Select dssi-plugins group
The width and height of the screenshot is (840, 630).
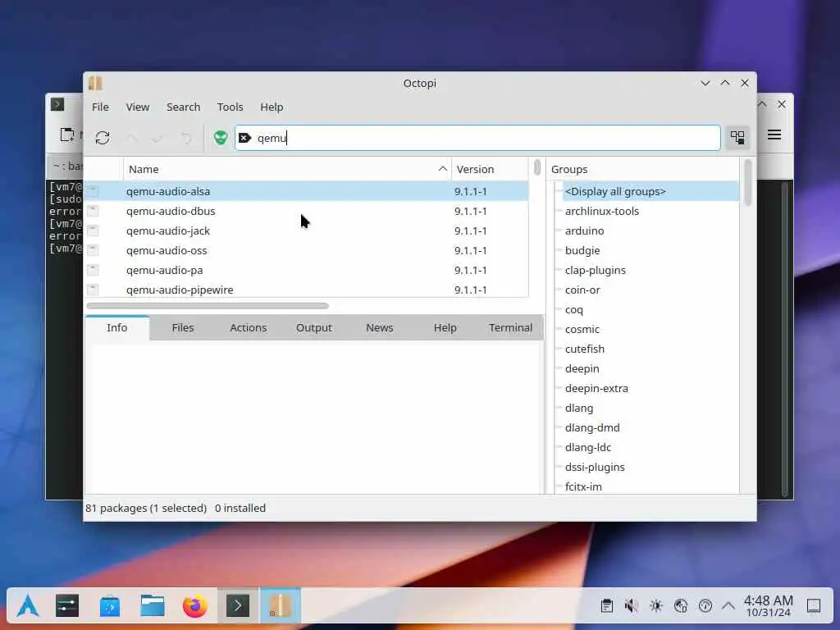point(595,467)
